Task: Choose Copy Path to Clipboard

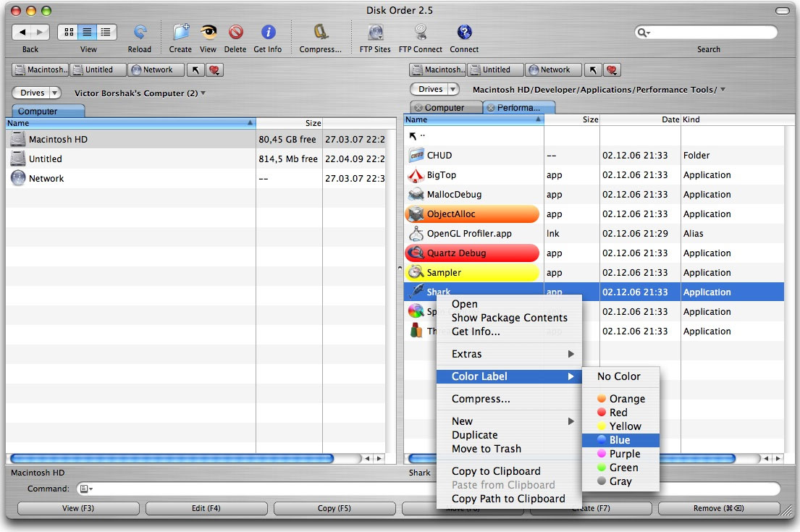Action: 509,499
